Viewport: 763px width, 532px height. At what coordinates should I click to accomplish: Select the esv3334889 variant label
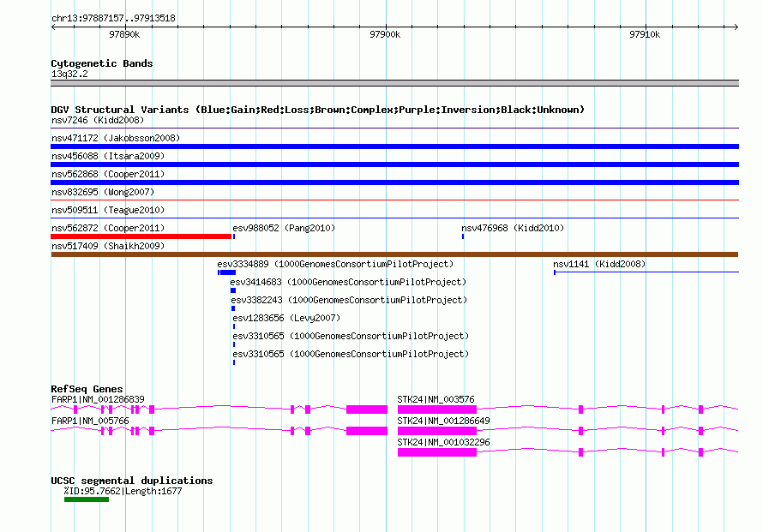coord(335,264)
